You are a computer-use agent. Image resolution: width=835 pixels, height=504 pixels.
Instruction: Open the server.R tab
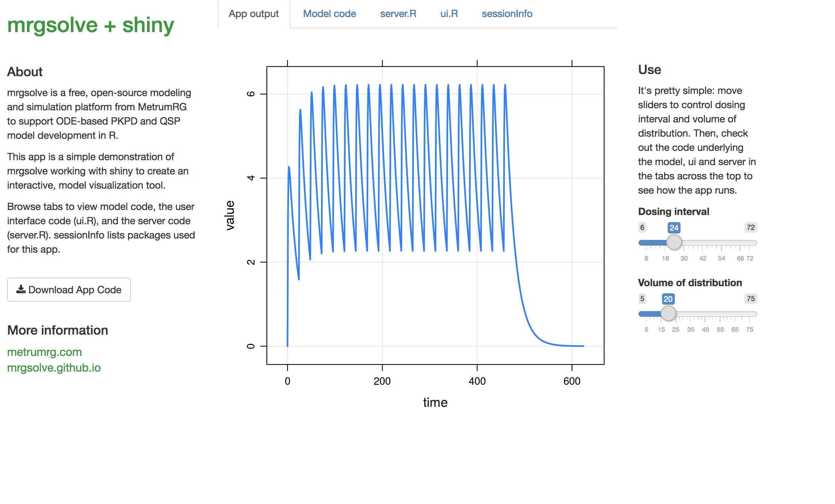(x=398, y=14)
